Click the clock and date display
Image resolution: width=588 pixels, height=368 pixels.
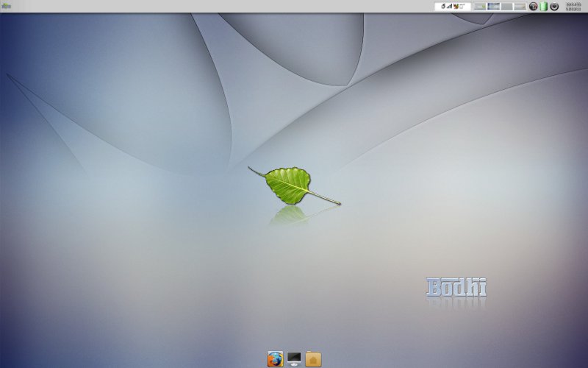(x=574, y=7)
